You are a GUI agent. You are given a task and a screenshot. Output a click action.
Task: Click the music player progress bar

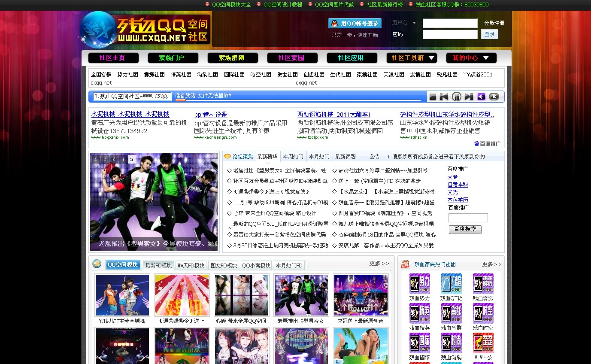pos(297,100)
